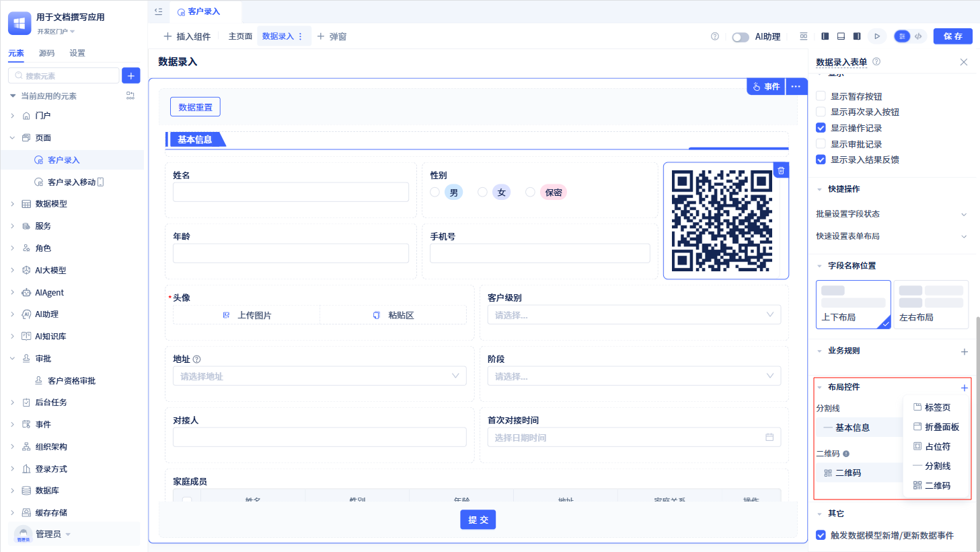Viewport: 980px width, 552px height.
Task: Click the help icon beside AI助理 toggle
Action: click(715, 36)
